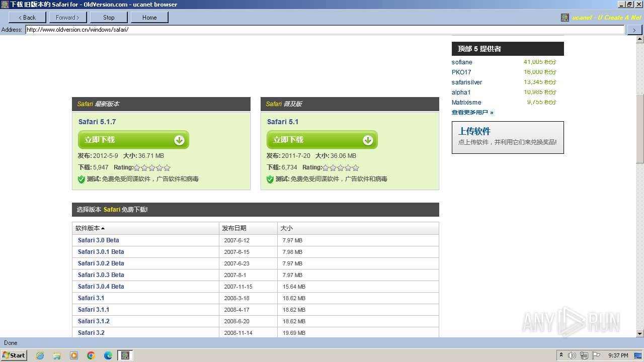Image resolution: width=644 pixels, height=362 pixels.
Task: Open the Safari 5.1 title link
Action: [283, 122]
